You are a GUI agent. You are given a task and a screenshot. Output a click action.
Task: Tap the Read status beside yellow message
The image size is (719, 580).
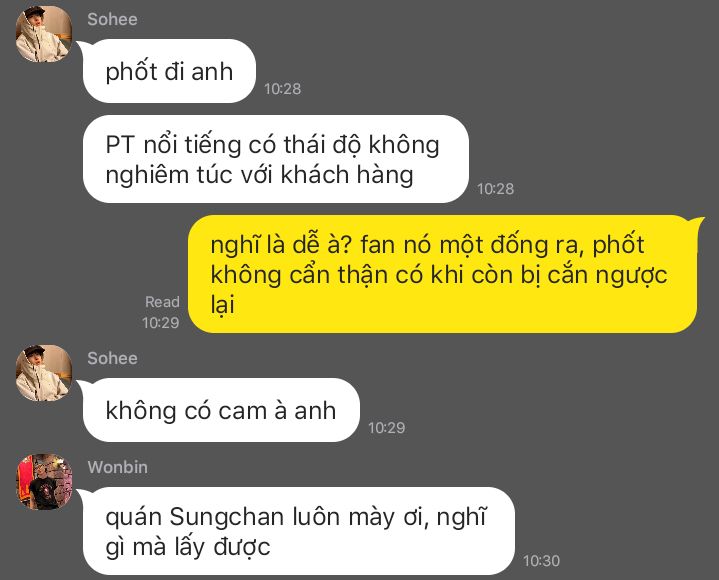tap(162, 302)
